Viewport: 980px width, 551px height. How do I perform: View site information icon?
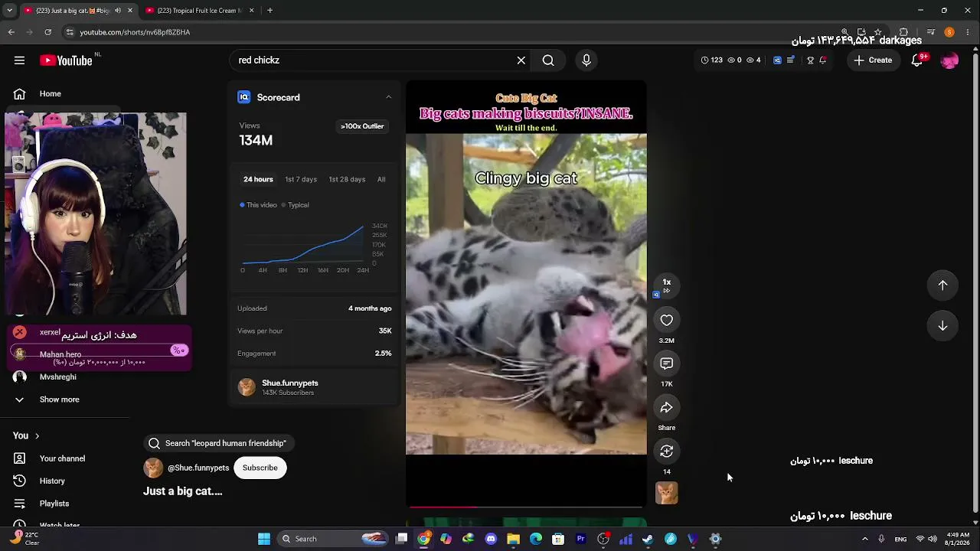[x=70, y=32]
